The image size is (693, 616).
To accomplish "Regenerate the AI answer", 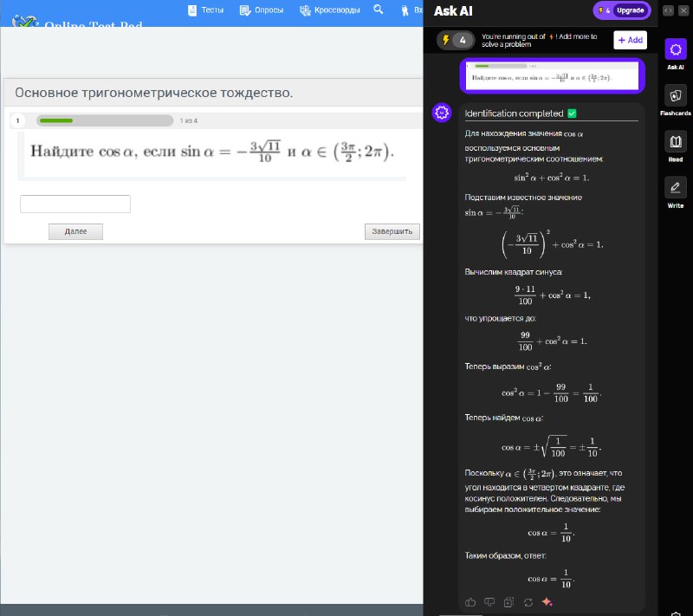I will pos(528,602).
